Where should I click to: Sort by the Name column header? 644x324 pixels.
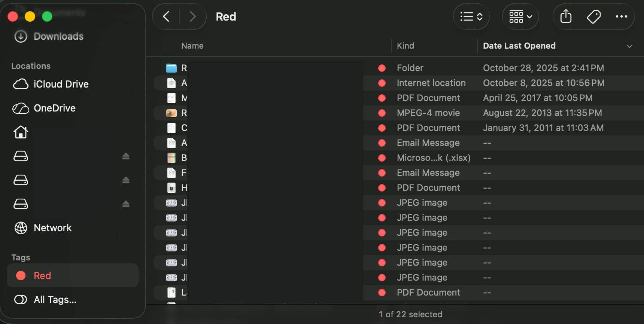pos(192,46)
